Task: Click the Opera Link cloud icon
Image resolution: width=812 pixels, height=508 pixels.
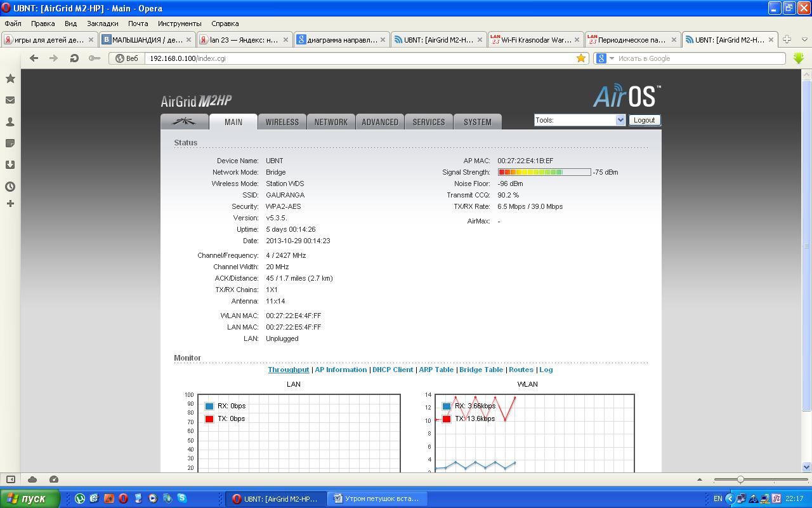Action: click(32, 479)
